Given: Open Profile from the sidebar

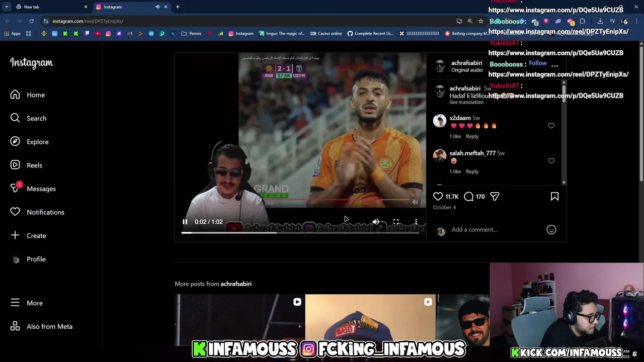Looking at the screenshot, I should [28, 259].
